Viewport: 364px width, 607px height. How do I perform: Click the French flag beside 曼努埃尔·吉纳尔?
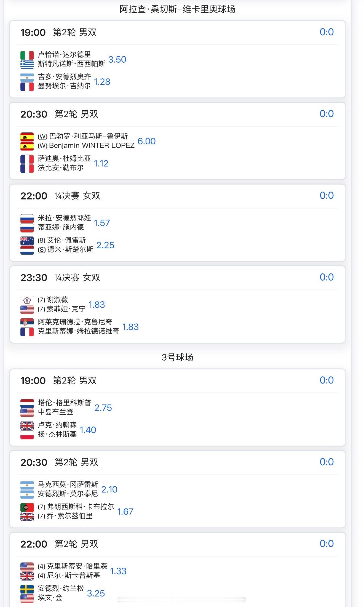click(x=27, y=86)
